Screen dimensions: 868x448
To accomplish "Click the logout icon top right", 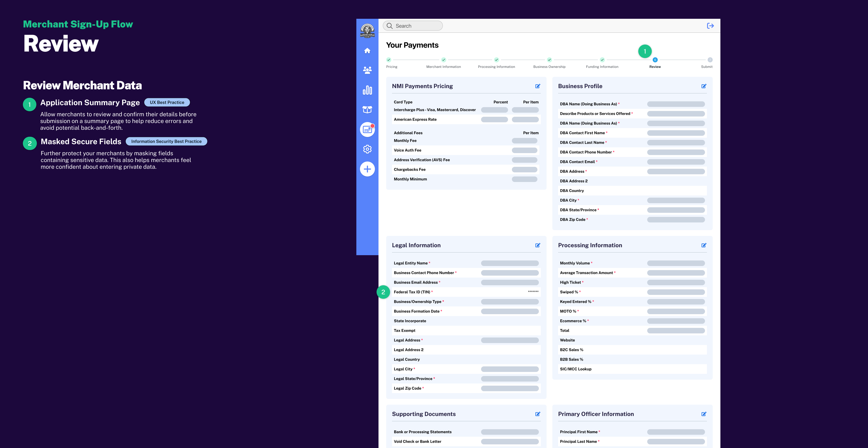I will 710,26.
